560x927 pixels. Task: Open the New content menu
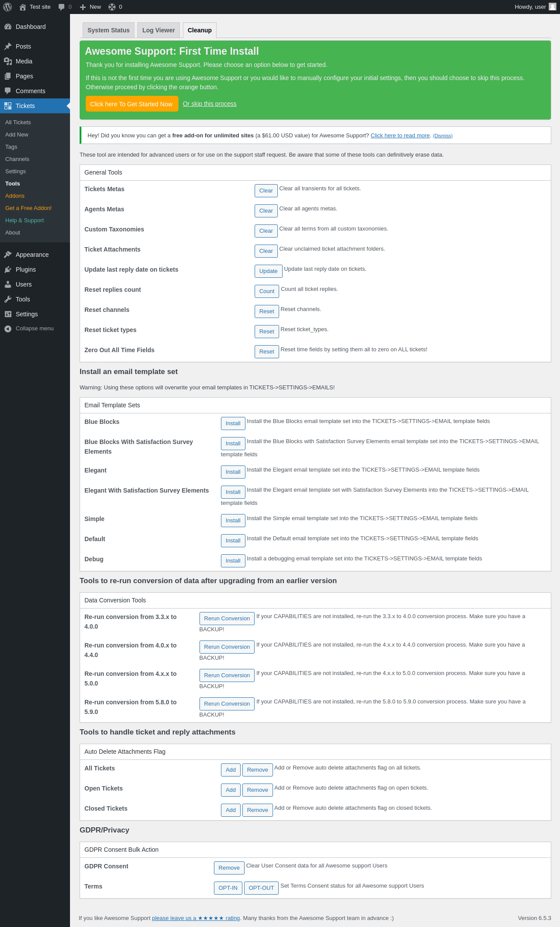pos(91,7)
